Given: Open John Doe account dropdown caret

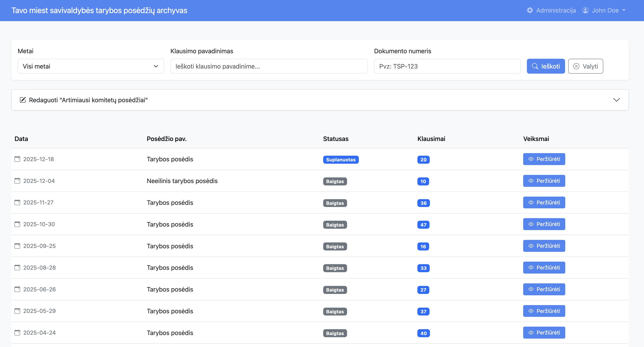Looking at the screenshot, I should pyautogui.click(x=624, y=10).
